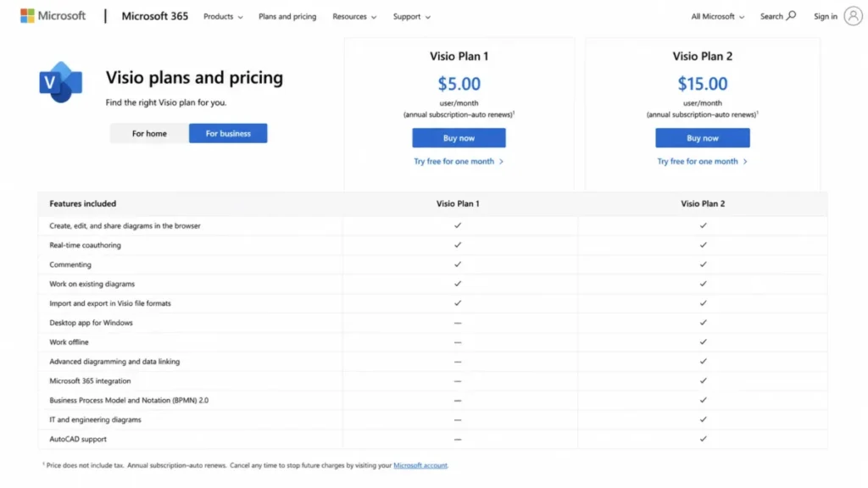Switch to the For home tab
This screenshot has width=868, height=488.
(149, 133)
